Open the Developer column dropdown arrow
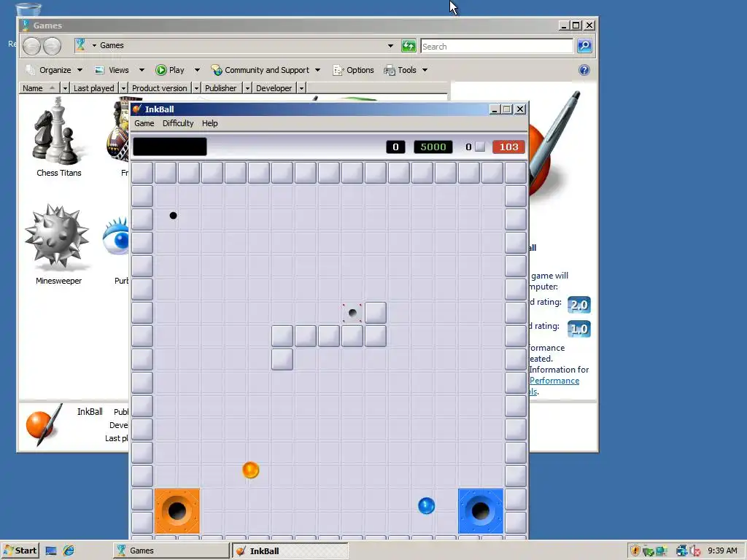This screenshot has height=560, width=747. (x=301, y=88)
